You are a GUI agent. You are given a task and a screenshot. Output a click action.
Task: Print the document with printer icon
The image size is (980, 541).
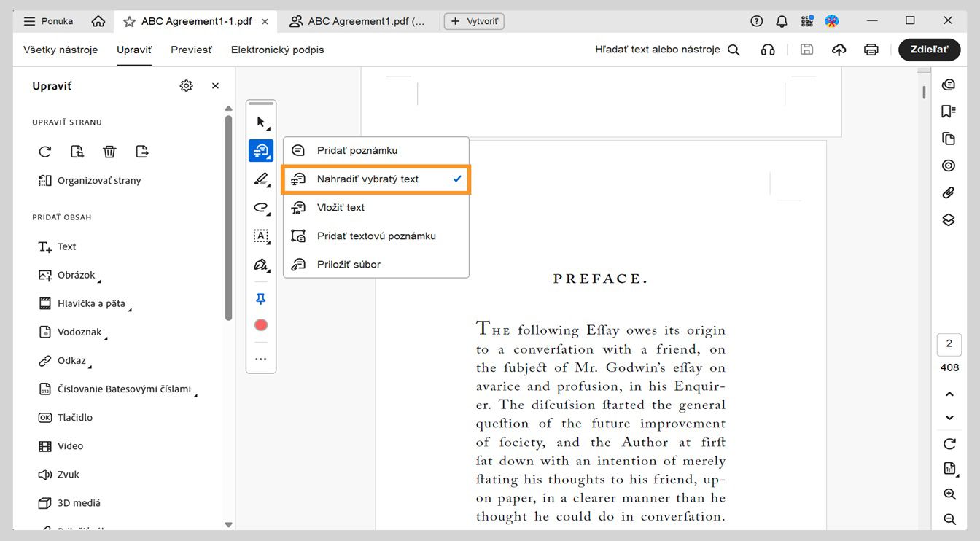[x=871, y=50]
